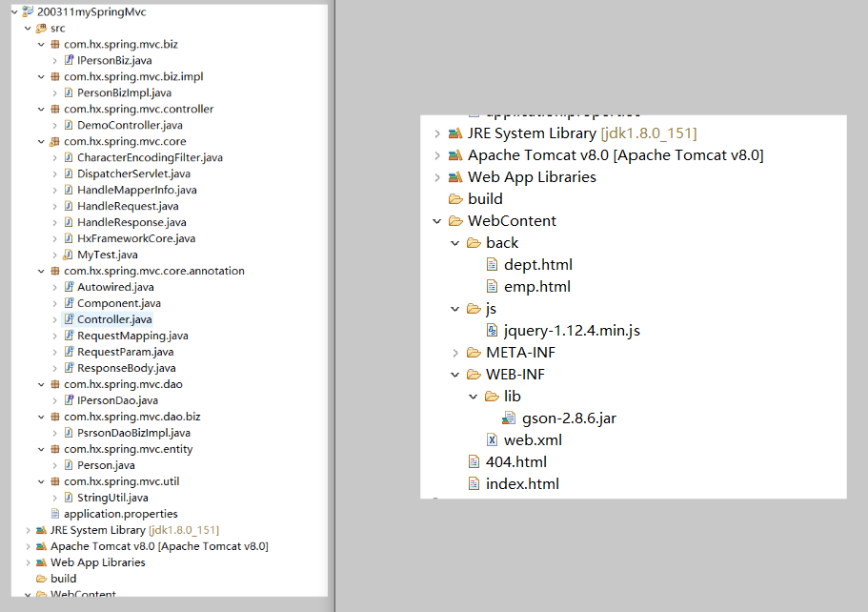Click the com.hx.spring.mvc.core package icon
Screen dimensions: 868x612
[55, 141]
